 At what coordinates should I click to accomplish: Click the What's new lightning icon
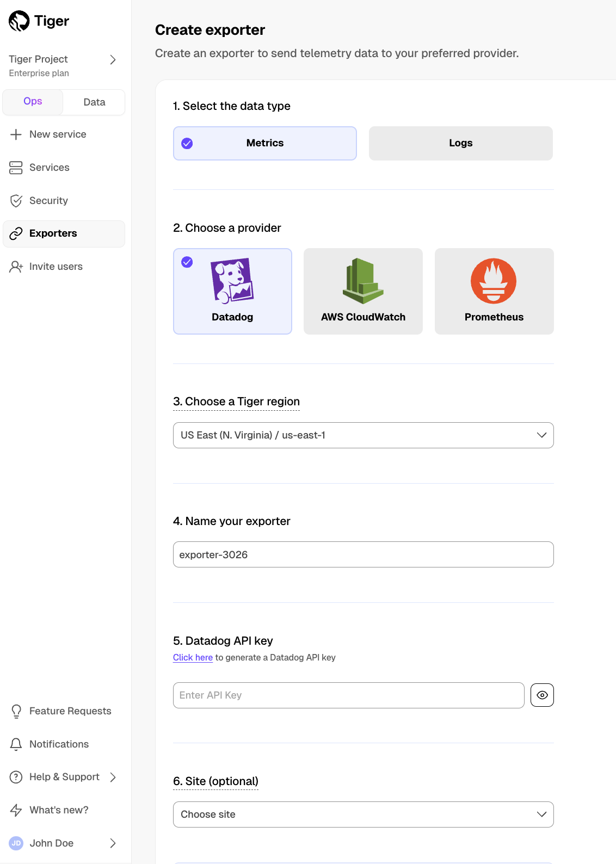(x=16, y=810)
